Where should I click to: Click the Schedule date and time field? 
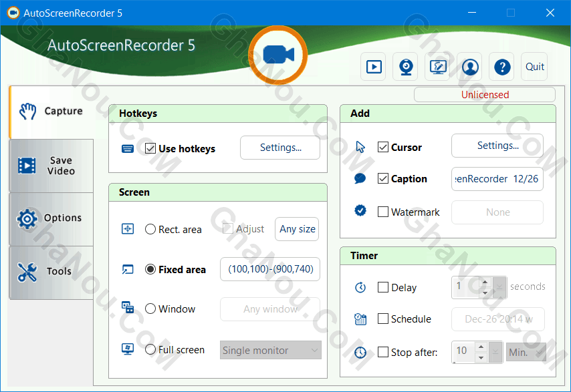coord(498,319)
